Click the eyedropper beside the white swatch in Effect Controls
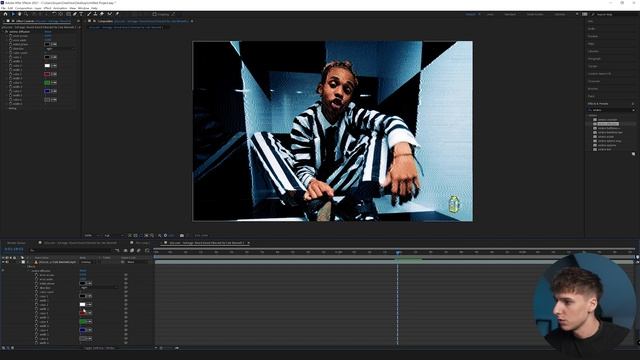Image resolution: width=640 pixels, height=360 pixels. (x=54, y=66)
